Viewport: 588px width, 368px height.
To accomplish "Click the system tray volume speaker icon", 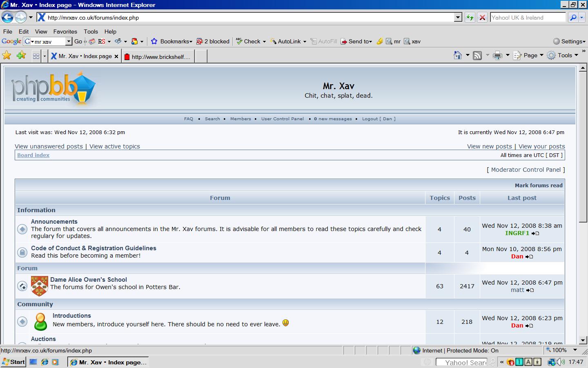I will point(561,362).
